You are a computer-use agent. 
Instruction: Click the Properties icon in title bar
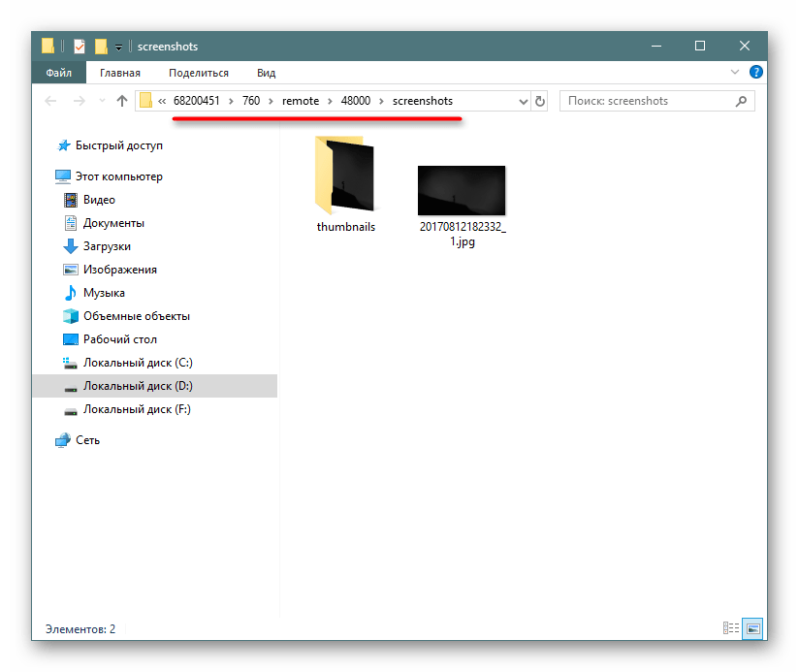[80, 47]
